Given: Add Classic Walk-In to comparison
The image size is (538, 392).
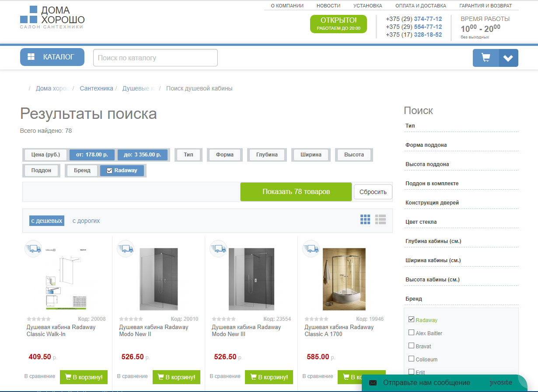Looking at the screenshot, I should coord(40,376).
